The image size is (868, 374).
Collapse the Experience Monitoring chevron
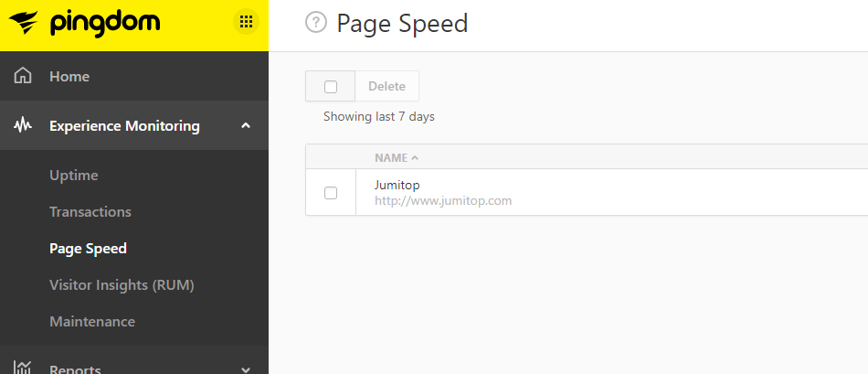[245, 125]
